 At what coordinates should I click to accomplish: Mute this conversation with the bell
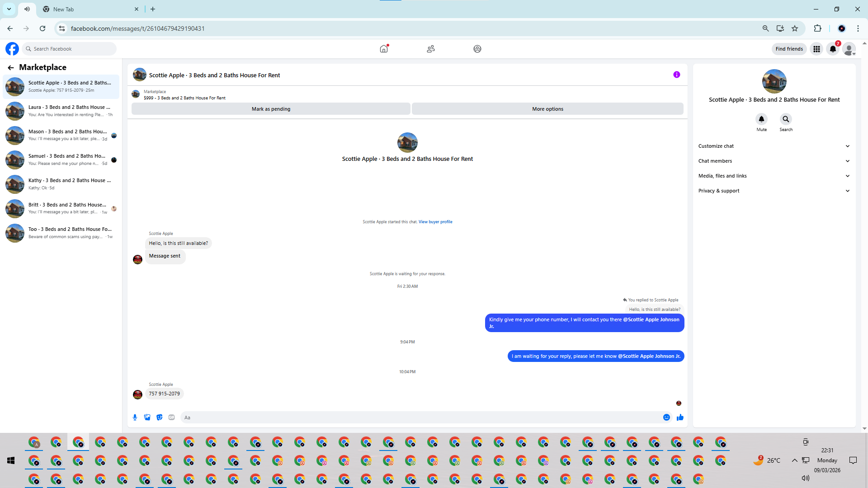(761, 119)
